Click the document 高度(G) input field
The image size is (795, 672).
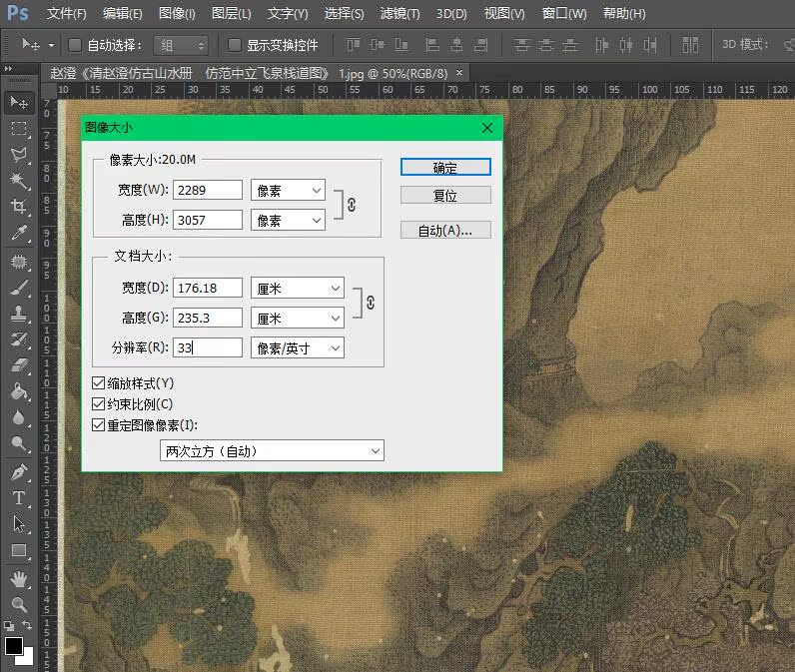coord(208,318)
